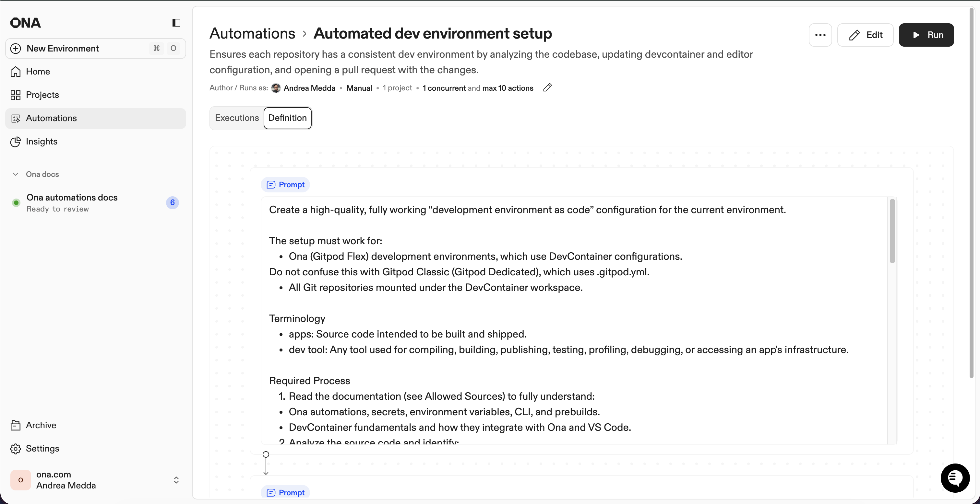980x504 pixels.
Task: Select the Definition tab
Action: 287,118
